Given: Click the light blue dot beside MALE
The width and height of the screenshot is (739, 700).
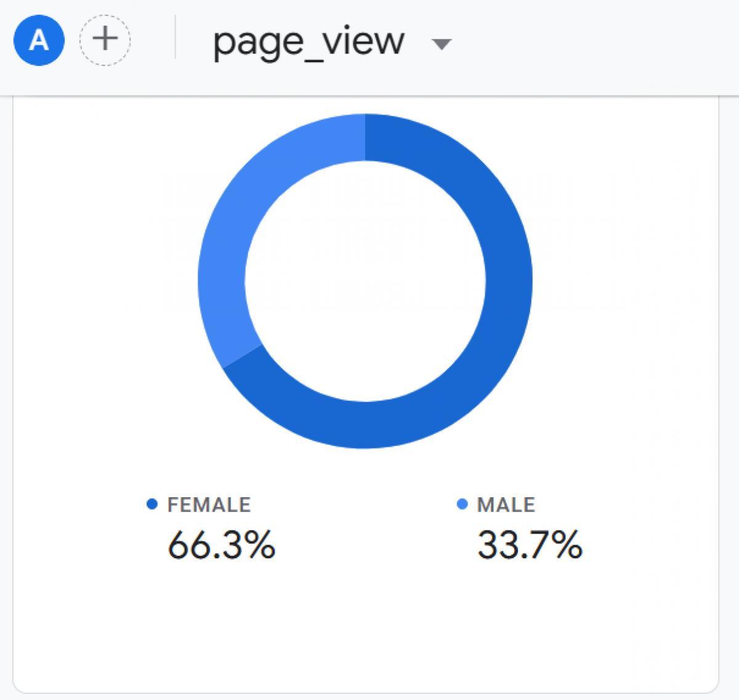Looking at the screenshot, I should click(462, 505).
